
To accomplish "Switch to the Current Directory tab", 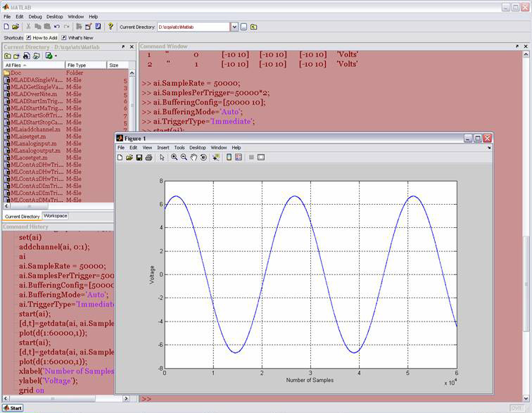I will 22,216.
